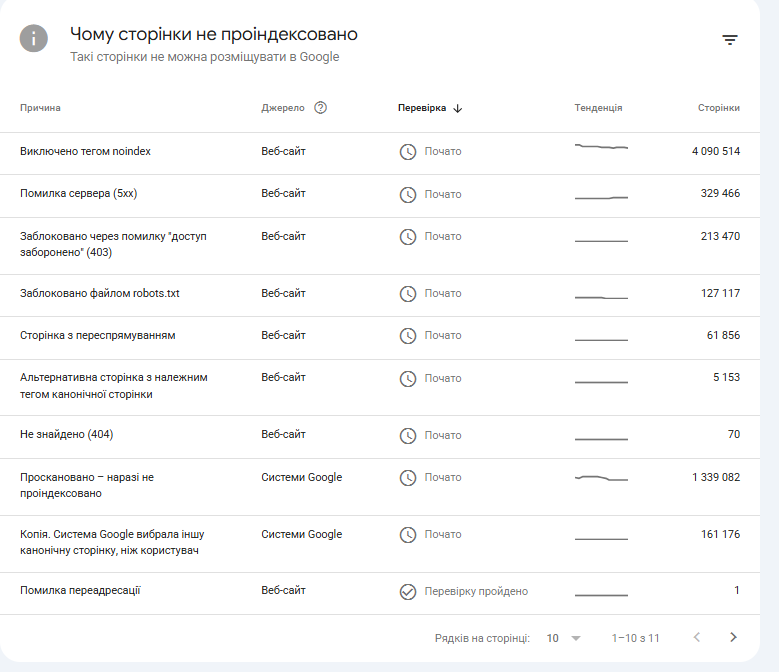
Task: Click the clock icon in the 403 row
Action: click(x=408, y=236)
